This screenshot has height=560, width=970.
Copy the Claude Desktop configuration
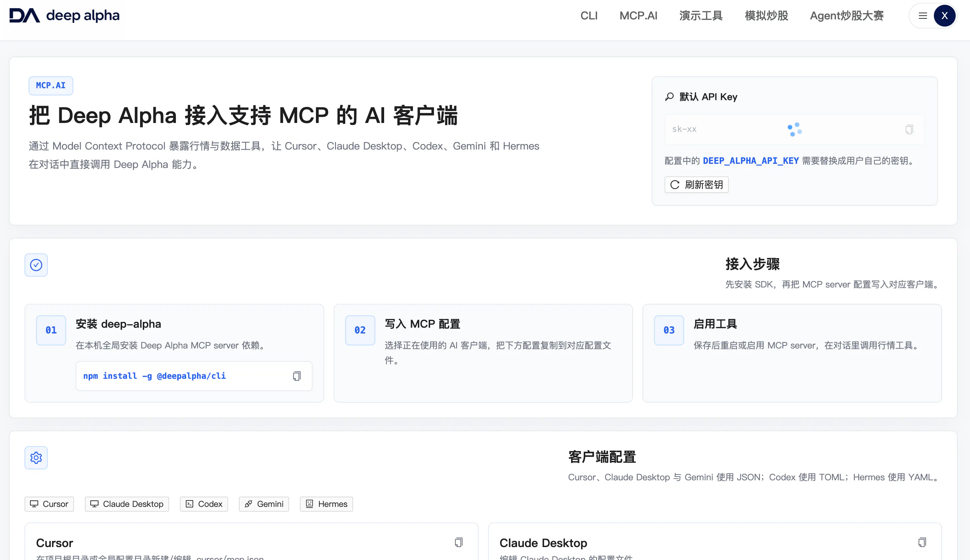[x=922, y=542]
